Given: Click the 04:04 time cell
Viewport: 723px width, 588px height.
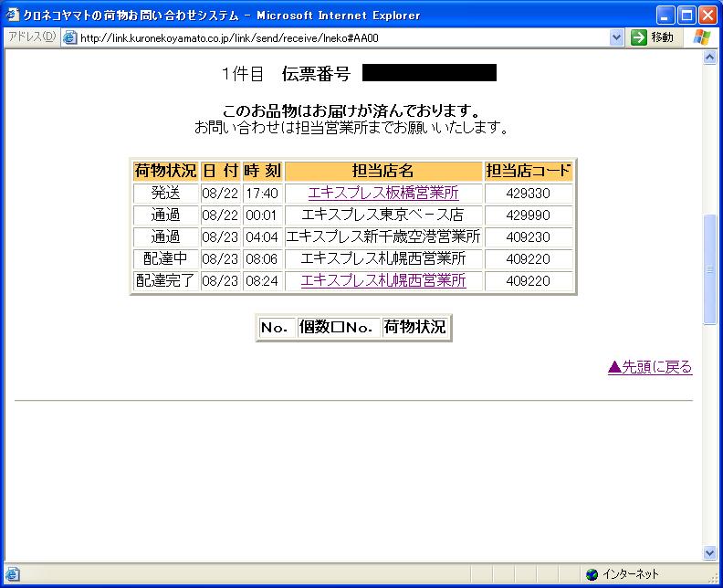Looking at the screenshot, I should pos(262,236).
